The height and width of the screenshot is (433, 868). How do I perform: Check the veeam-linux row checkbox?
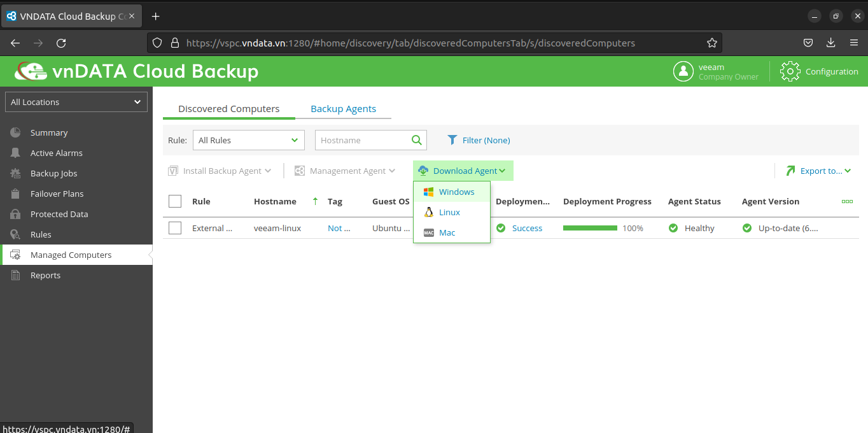tap(175, 228)
